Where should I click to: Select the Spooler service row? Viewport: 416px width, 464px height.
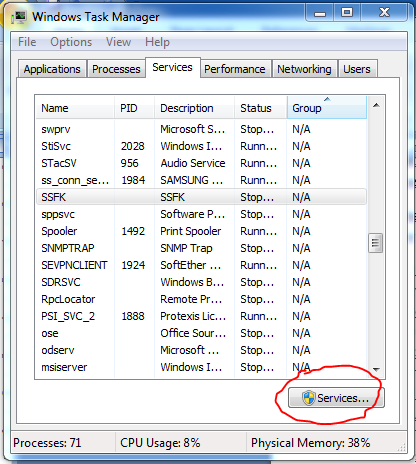201,231
